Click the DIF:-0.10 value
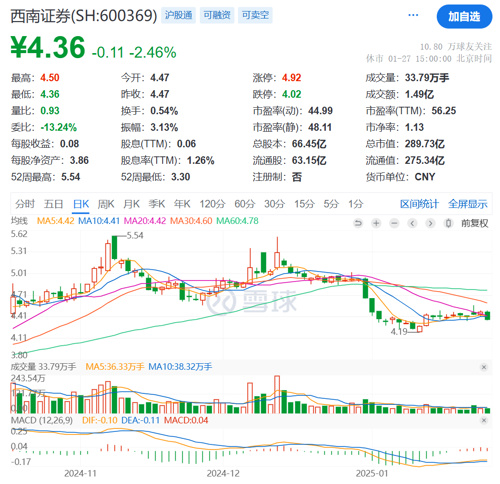This screenshot has width=500, height=484. coord(100,420)
